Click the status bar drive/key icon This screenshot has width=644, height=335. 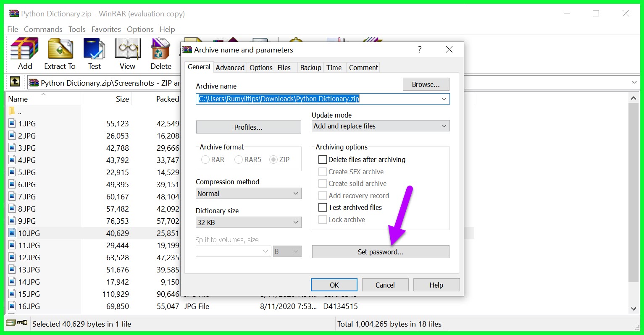click(x=17, y=323)
